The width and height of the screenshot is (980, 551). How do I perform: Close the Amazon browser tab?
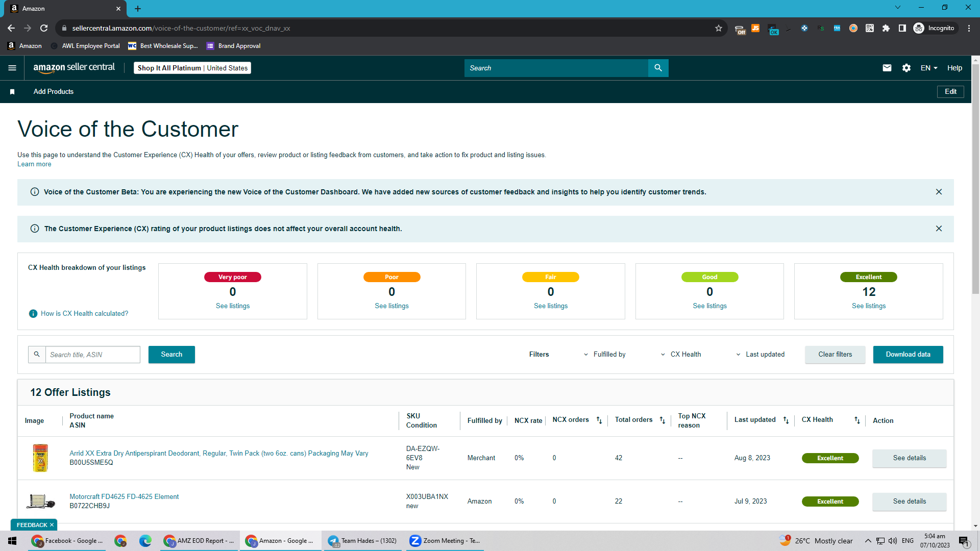point(118,9)
